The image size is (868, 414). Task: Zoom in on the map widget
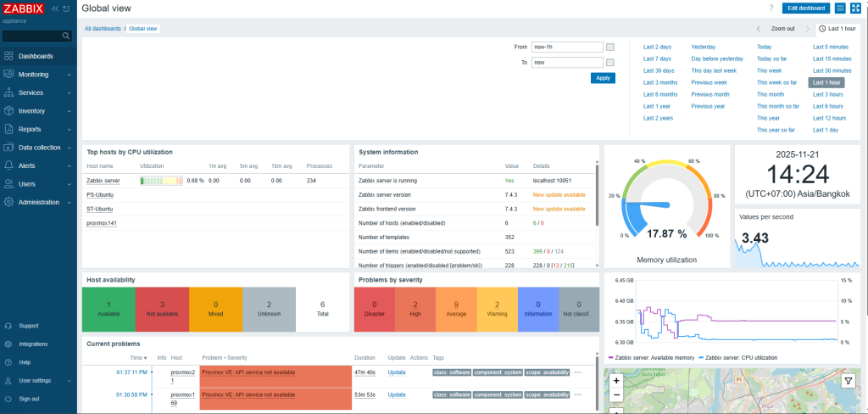click(x=616, y=381)
